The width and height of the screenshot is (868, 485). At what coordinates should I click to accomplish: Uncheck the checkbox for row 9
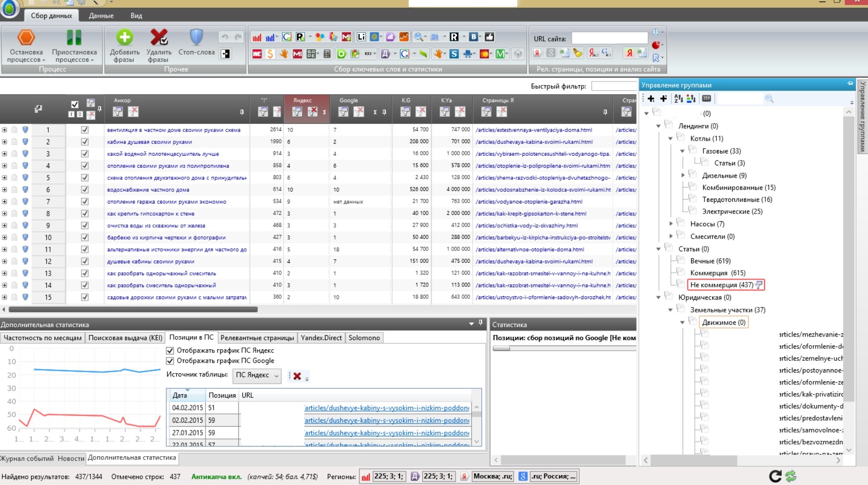tap(85, 225)
